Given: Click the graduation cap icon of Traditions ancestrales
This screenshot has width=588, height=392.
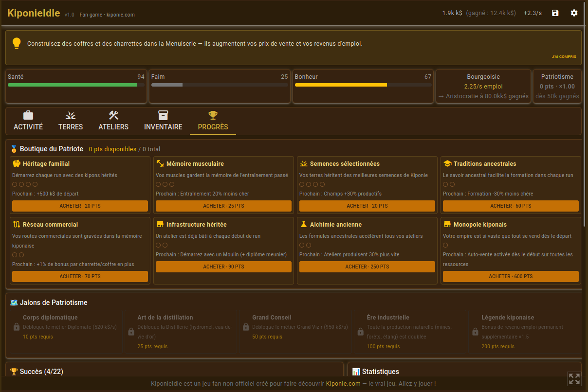Looking at the screenshot, I should pyautogui.click(x=447, y=163).
